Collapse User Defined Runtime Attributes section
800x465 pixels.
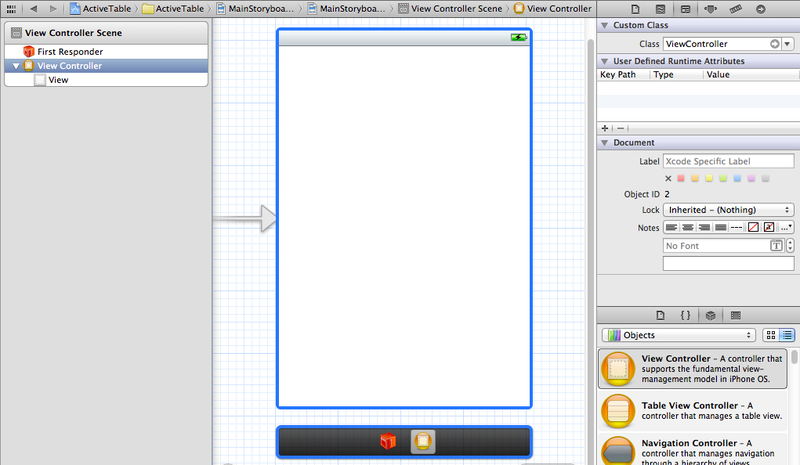(x=605, y=61)
